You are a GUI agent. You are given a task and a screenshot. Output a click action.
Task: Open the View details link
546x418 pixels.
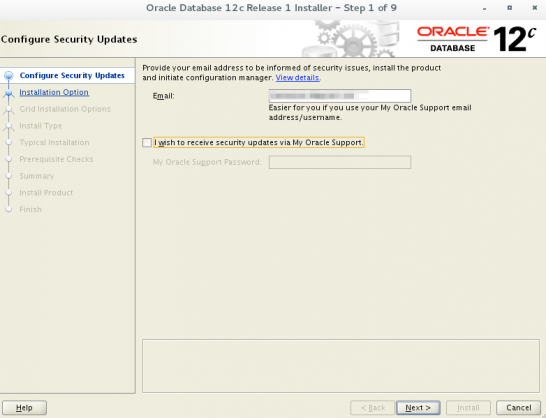(x=297, y=78)
